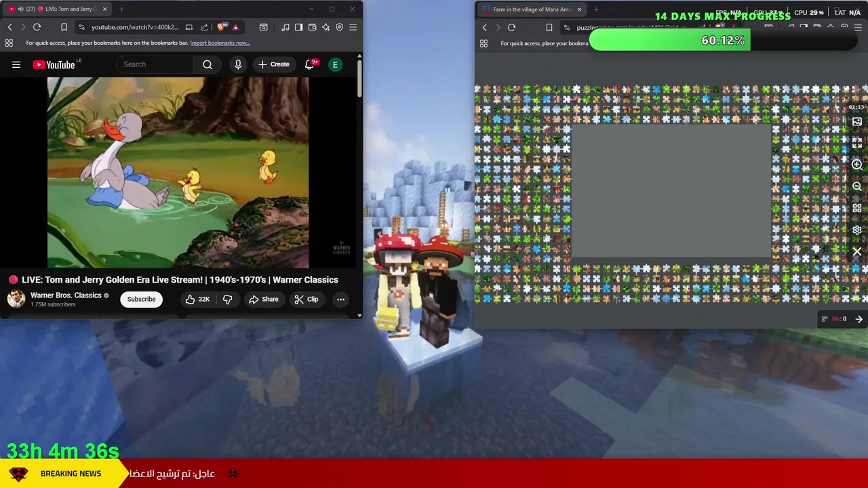Open new tab in puzzle browser window

[x=596, y=9]
